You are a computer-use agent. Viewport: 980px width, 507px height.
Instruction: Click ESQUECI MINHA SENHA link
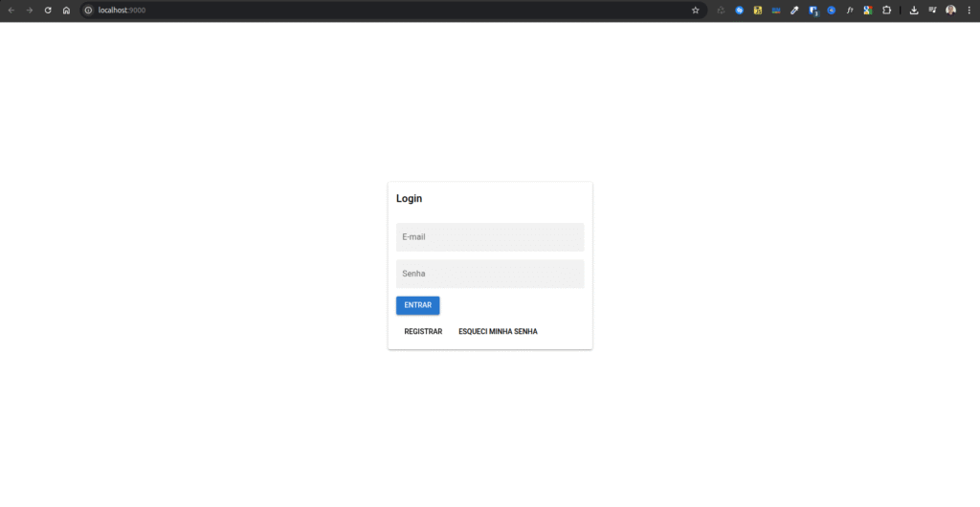498,332
